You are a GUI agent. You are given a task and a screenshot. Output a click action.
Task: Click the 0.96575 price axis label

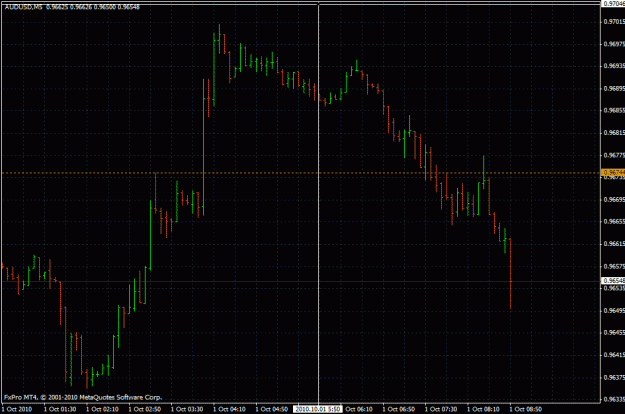[x=614, y=266]
